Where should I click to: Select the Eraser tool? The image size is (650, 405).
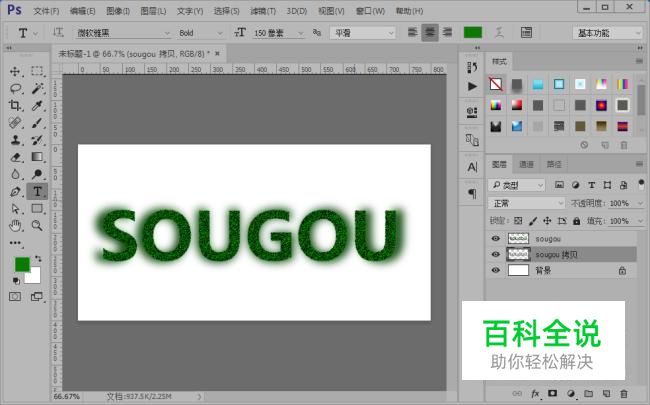tap(15, 157)
